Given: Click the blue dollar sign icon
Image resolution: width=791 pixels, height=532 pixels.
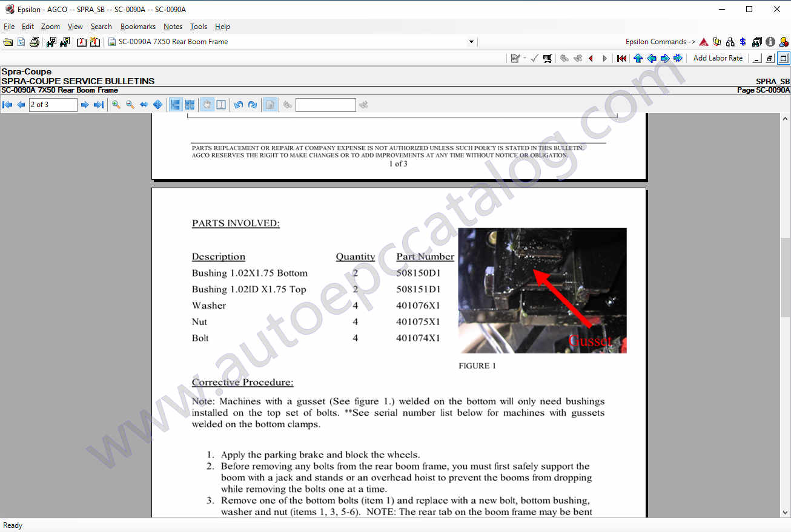Looking at the screenshot, I should 743,42.
